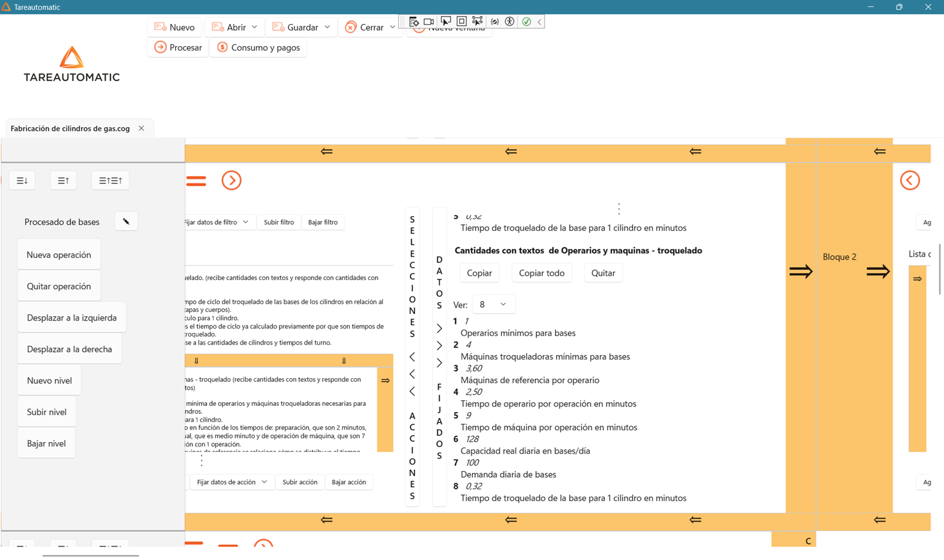Click the vertical dots above Fijar datos de acción
The width and height of the screenshot is (944, 560).
click(x=202, y=461)
